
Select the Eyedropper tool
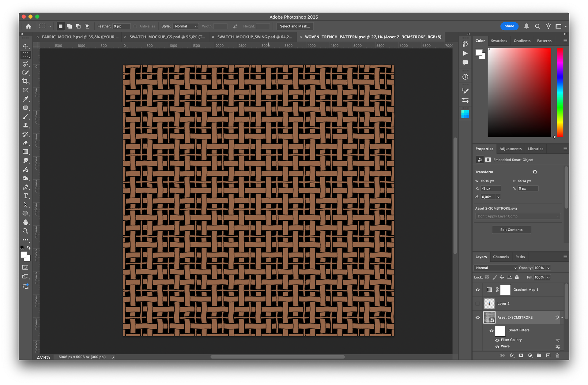(25, 99)
